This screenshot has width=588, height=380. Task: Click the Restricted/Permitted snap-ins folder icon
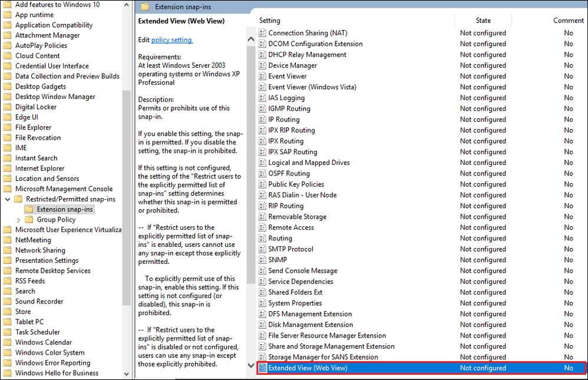coord(18,199)
